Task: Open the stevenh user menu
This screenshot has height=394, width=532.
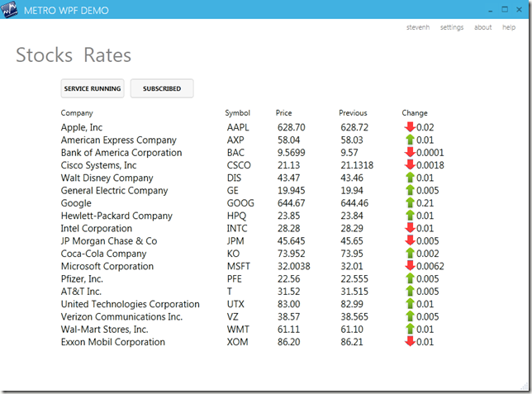Action: (418, 27)
